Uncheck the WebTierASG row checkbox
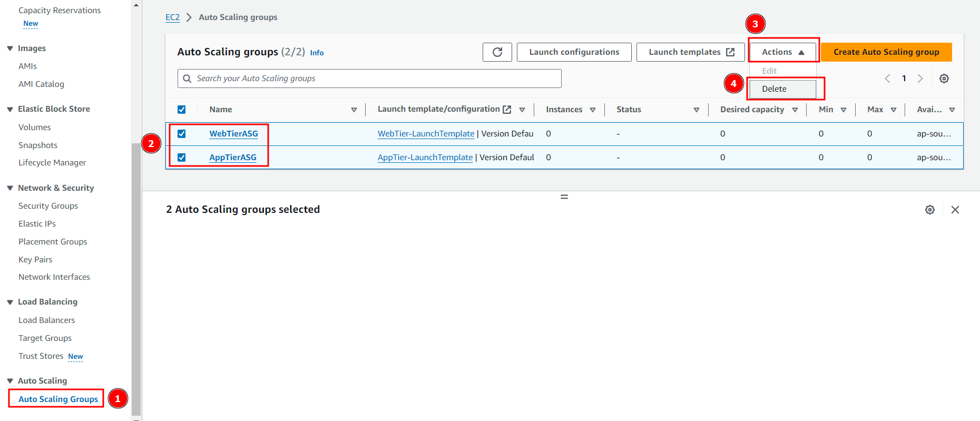The width and height of the screenshot is (980, 421). (x=182, y=134)
